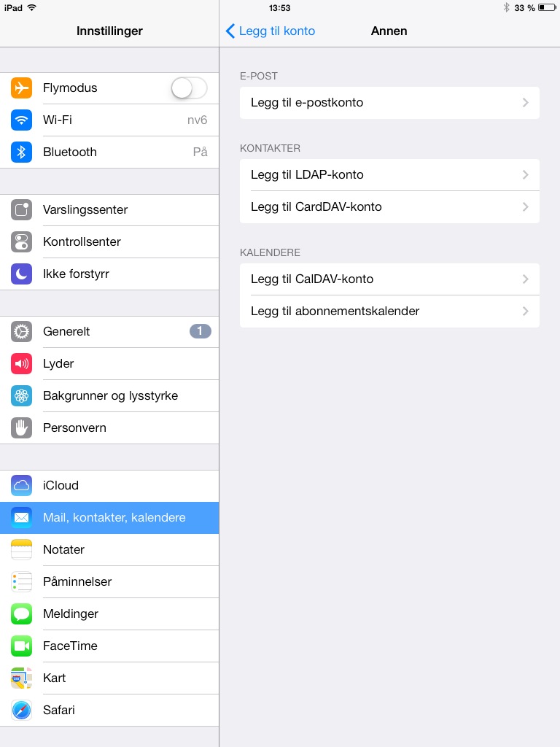Open Ikke forstyrr moon icon
Viewport: 560px width, 747px height.
pos(21,274)
